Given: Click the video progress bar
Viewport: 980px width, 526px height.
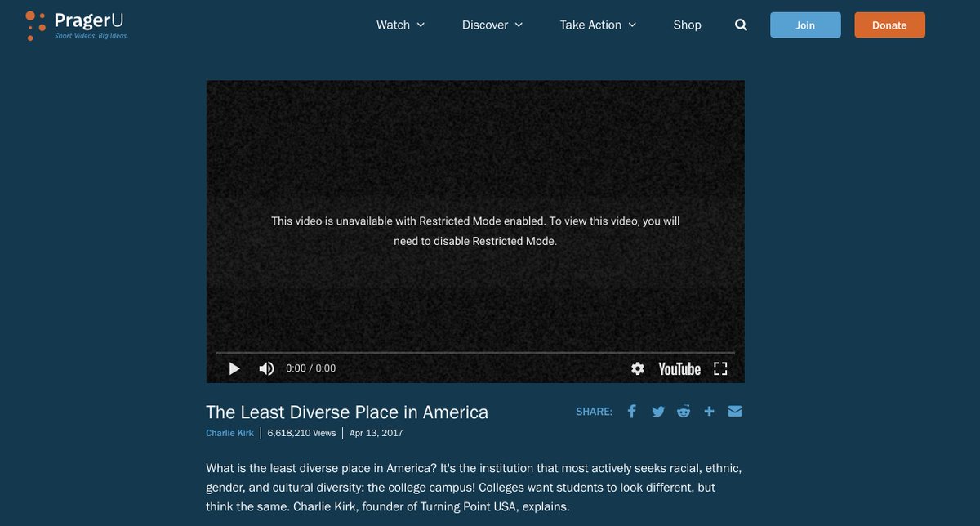Looking at the screenshot, I should point(474,353).
